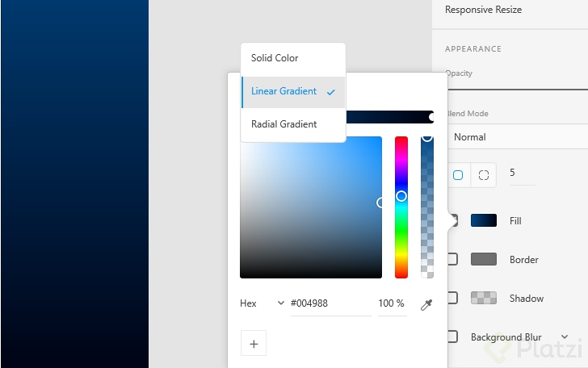
Task: Select gradient end stop on gradient bar
Action: click(x=431, y=117)
